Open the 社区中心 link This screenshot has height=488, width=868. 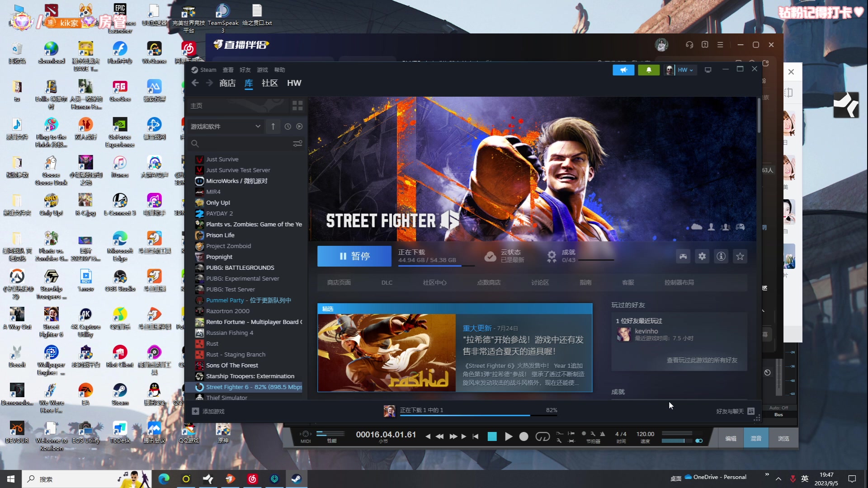(434, 283)
